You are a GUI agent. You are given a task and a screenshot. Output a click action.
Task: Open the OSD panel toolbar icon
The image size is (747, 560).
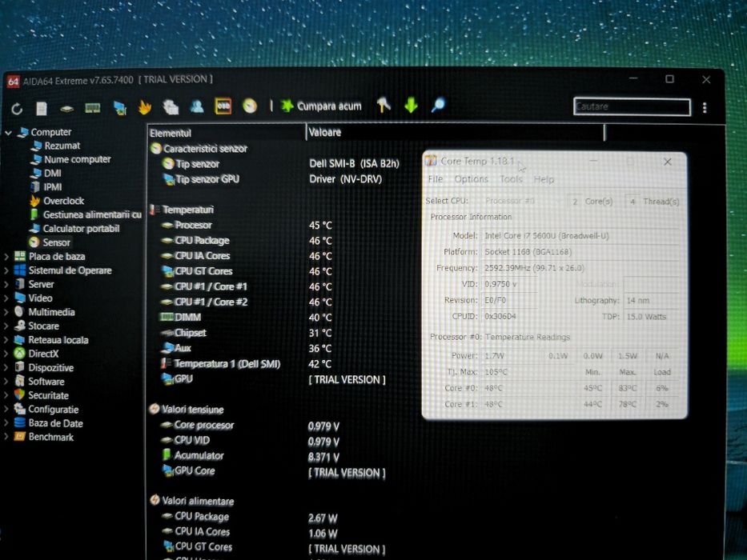click(223, 106)
